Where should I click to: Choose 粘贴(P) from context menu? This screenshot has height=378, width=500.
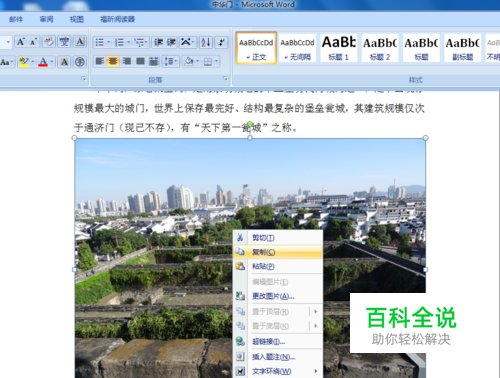pos(279,266)
